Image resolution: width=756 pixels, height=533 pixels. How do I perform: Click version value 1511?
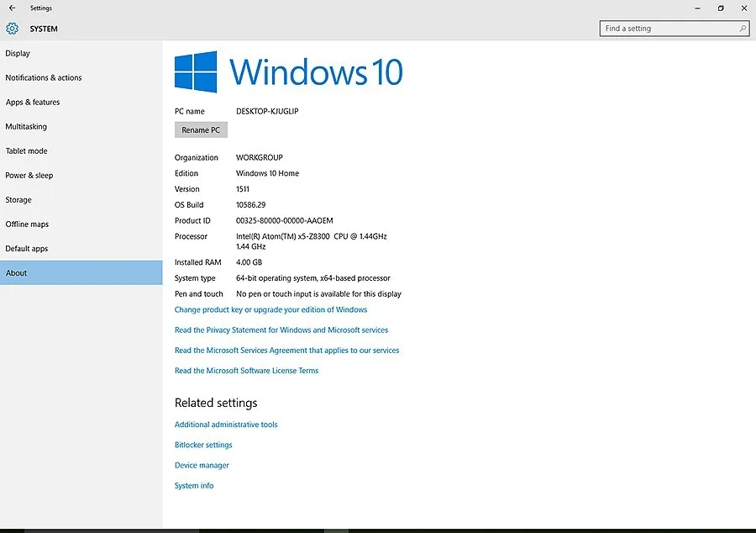coord(243,189)
